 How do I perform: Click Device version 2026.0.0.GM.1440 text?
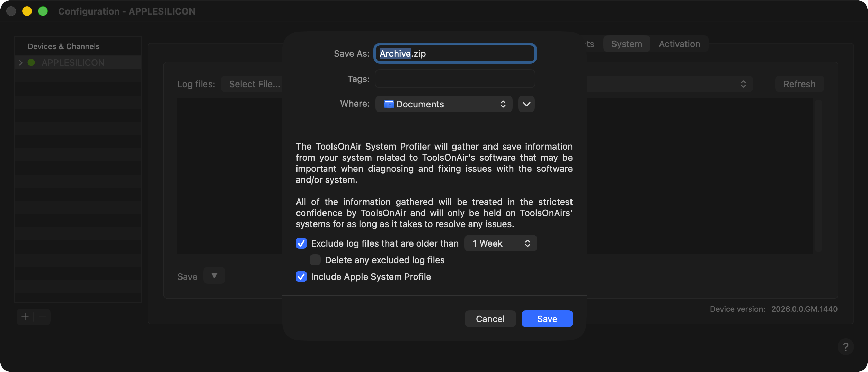coord(773,309)
